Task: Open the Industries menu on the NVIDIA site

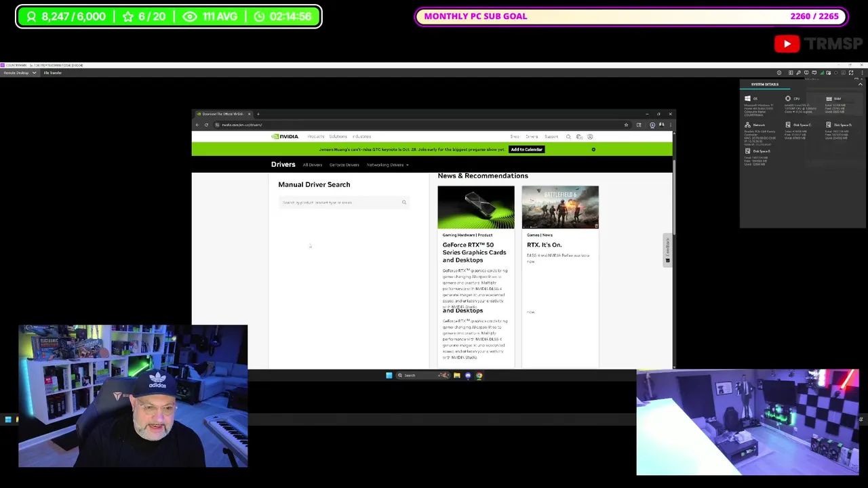Action: (361, 136)
